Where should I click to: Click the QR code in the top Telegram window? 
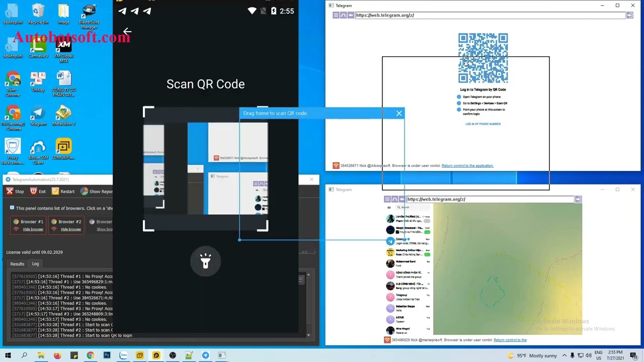pyautogui.click(x=483, y=58)
